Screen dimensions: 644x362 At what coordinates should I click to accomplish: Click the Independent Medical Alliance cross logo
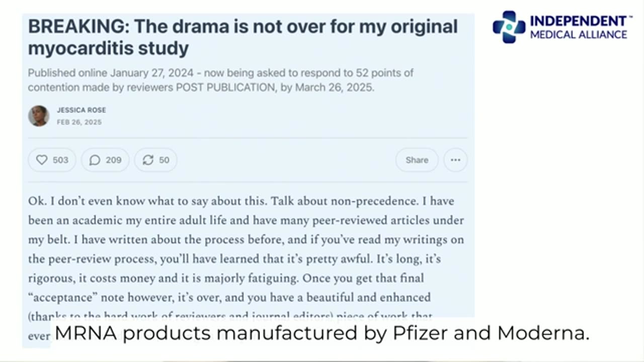click(x=509, y=27)
